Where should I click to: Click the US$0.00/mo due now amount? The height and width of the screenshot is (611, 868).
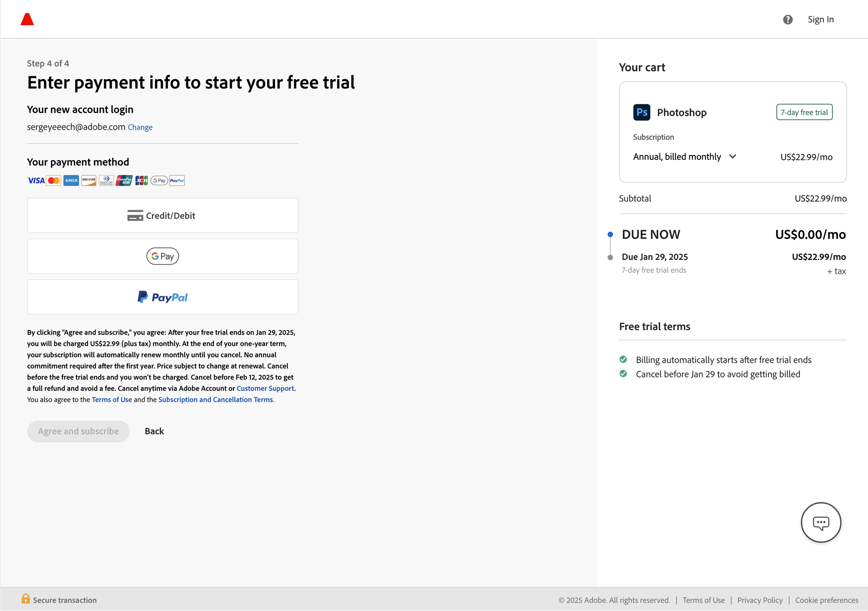(811, 234)
